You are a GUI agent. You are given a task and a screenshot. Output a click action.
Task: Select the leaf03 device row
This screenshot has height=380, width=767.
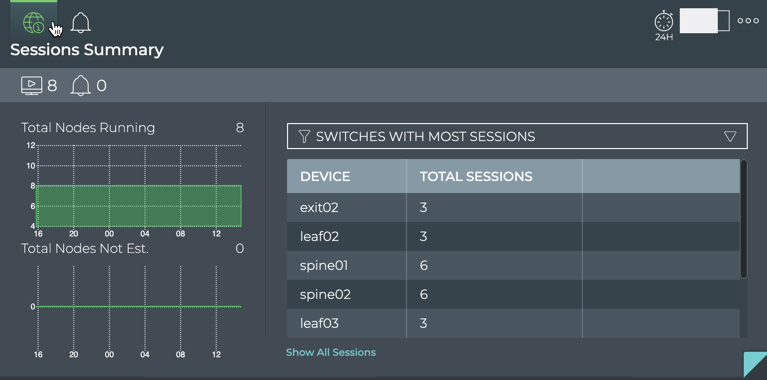513,323
